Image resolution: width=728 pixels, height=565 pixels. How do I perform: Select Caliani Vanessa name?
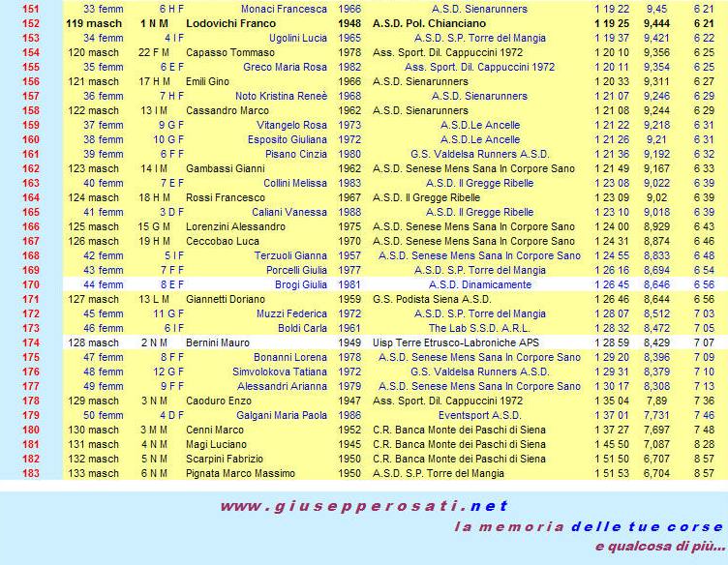289,212
